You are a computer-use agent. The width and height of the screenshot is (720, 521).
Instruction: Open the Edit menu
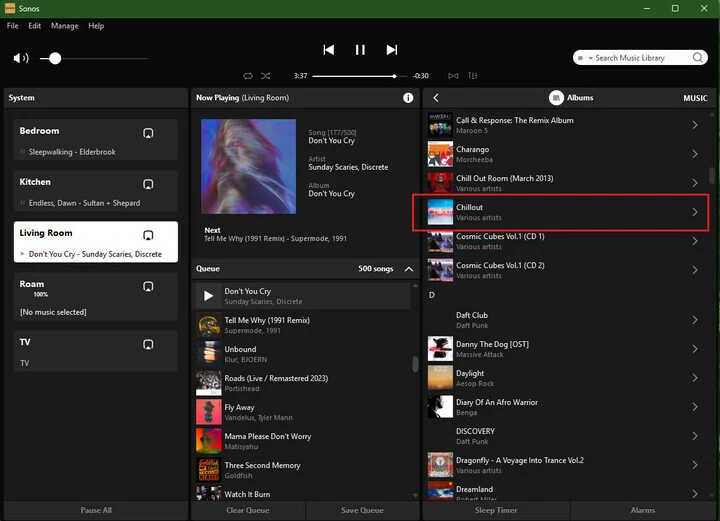(x=34, y=26)
